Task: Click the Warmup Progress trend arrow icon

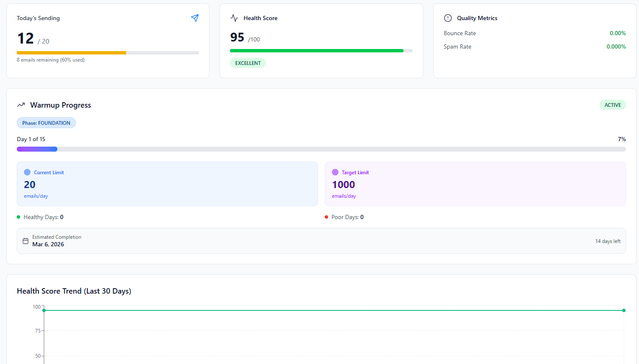Action: [x=21, y=105]
